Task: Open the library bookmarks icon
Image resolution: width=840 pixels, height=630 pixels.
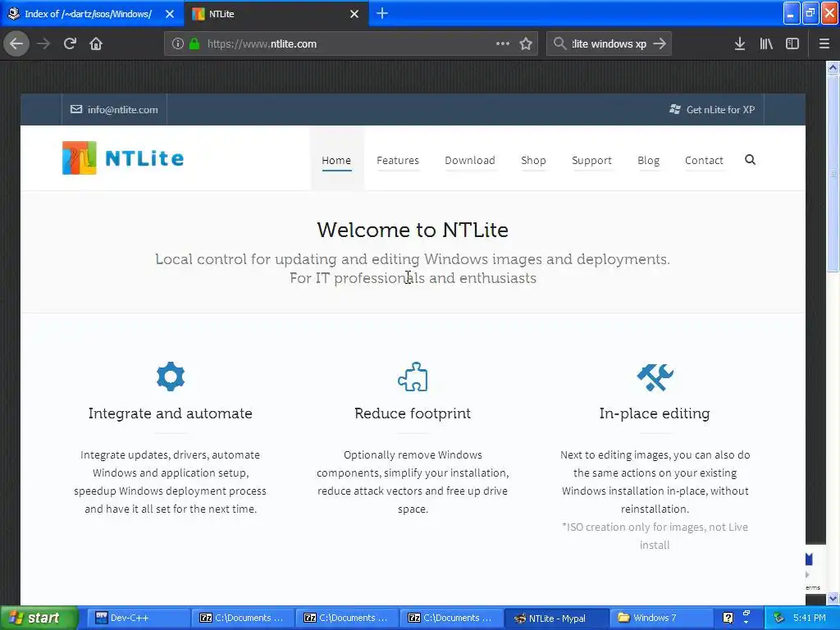Action: pos(766,44)
